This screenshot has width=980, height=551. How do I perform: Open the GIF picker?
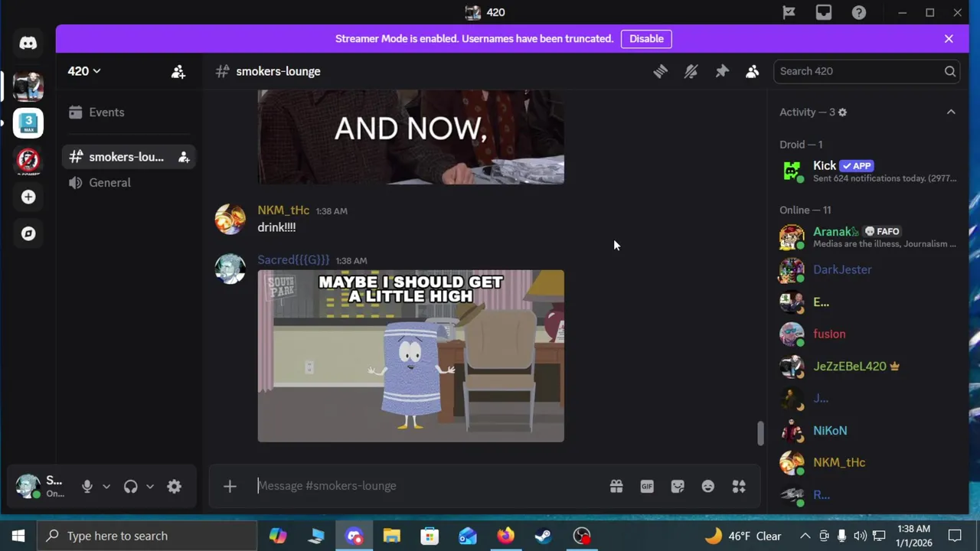tap(647, 486)
